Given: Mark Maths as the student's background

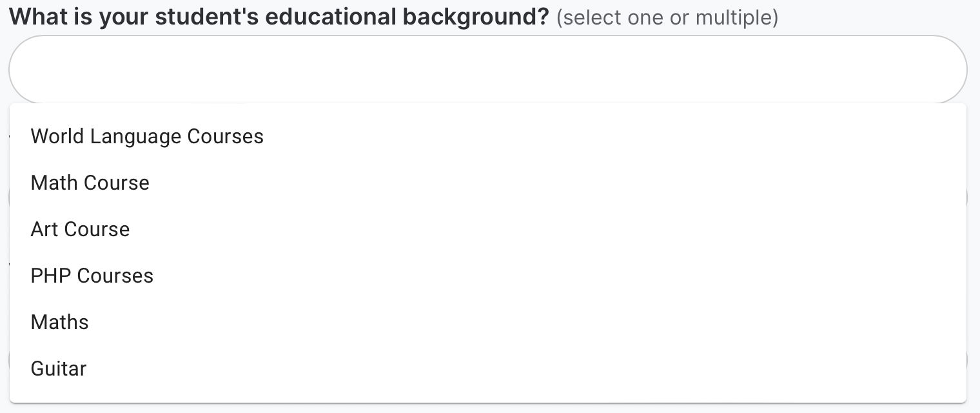Looking at the screenshot, I should tap(59, 323).
